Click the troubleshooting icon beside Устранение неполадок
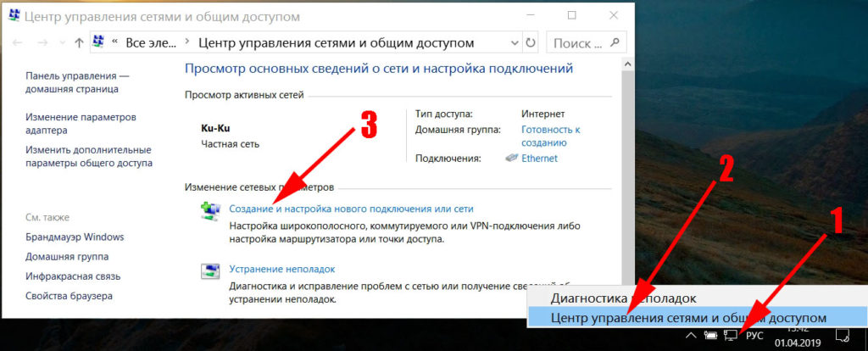Image resolution: width=868 pixels, height=351 pixels. pyautogui.click(x=209, y=271)
